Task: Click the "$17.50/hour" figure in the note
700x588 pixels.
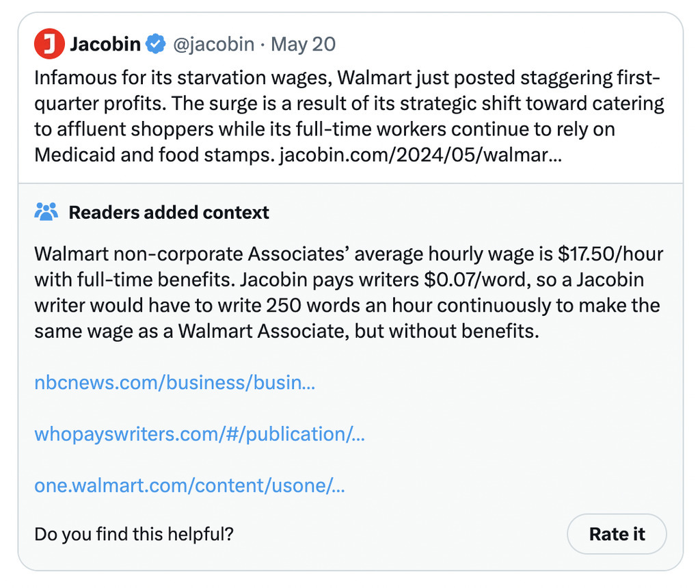Action: (x=610, y=254)
